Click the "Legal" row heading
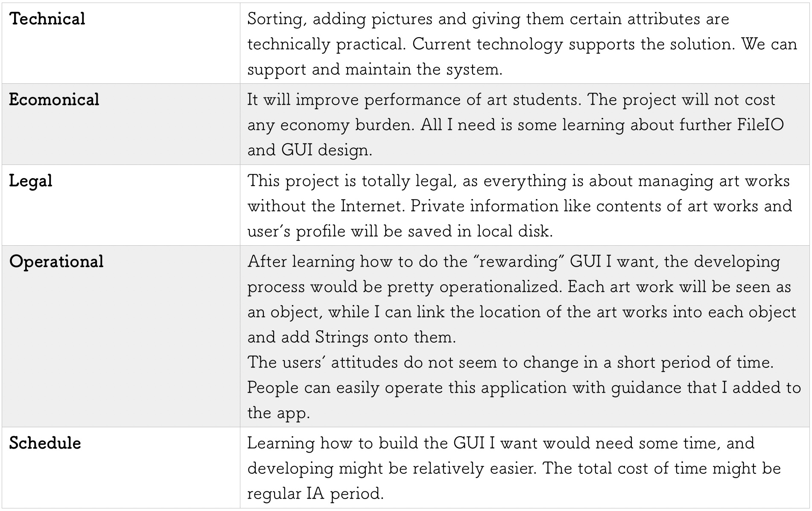 (x=31, y=181)
